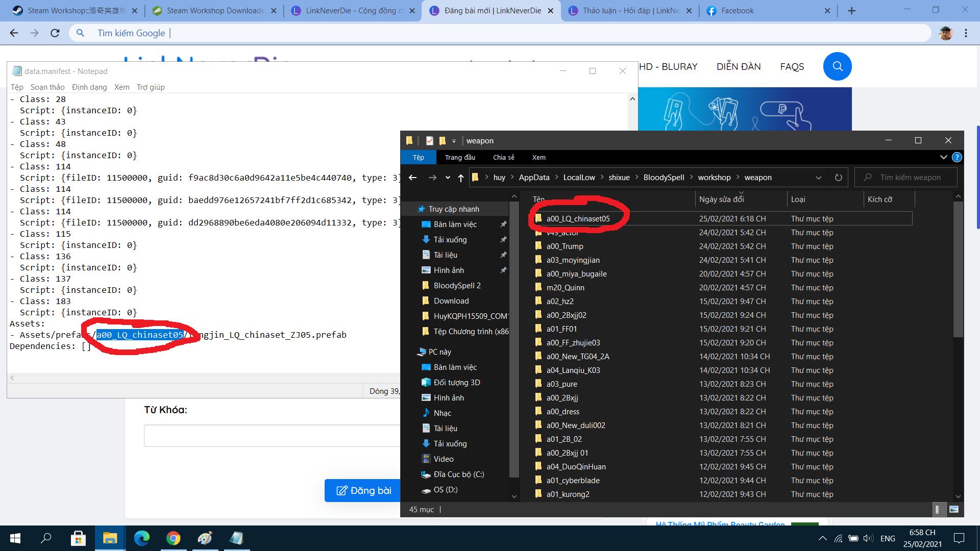This screenshot has width=980, height=551.
Task: Switch to Facebook browser tab
Action: pyautogui.click(x=737, y=11)
